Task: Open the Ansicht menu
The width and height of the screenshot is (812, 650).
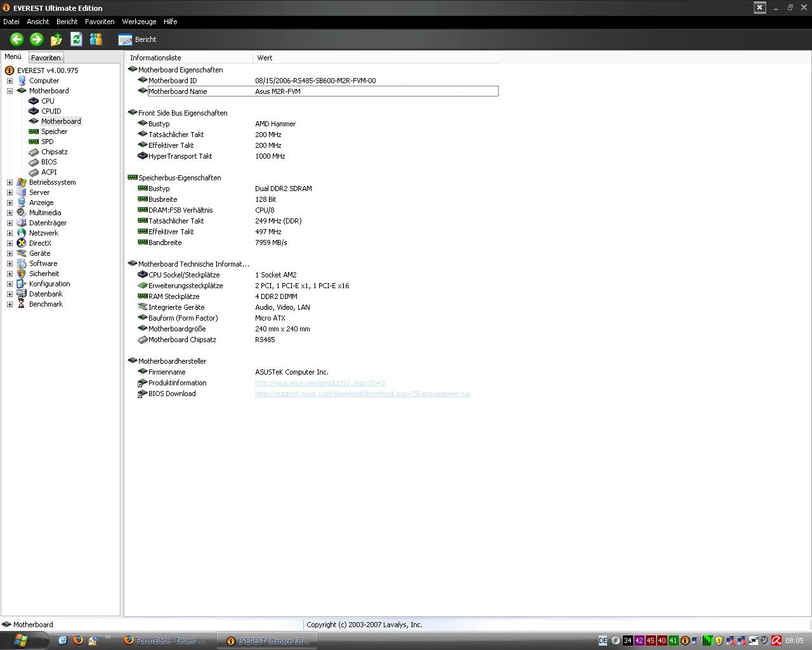Action: [x=38, y=22]
